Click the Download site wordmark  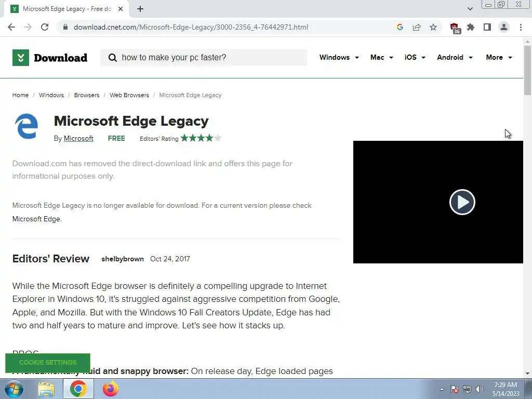tap(60, 58)
